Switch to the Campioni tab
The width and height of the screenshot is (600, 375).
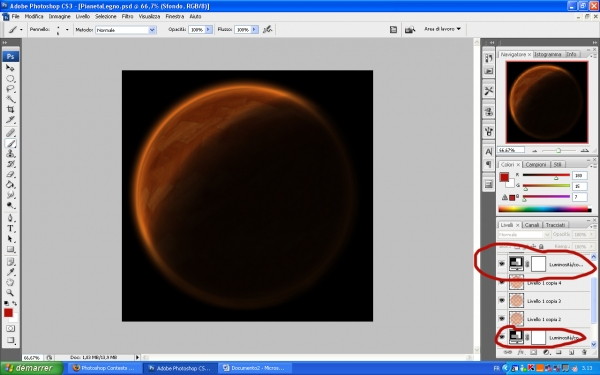[536, 164]
